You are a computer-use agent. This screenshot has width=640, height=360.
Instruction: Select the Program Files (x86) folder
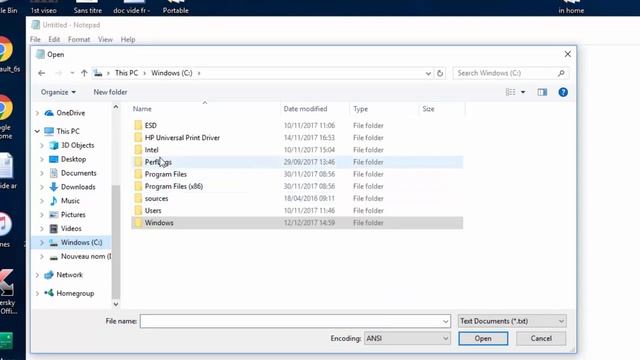pyautogui.click(x=174, y=187)
